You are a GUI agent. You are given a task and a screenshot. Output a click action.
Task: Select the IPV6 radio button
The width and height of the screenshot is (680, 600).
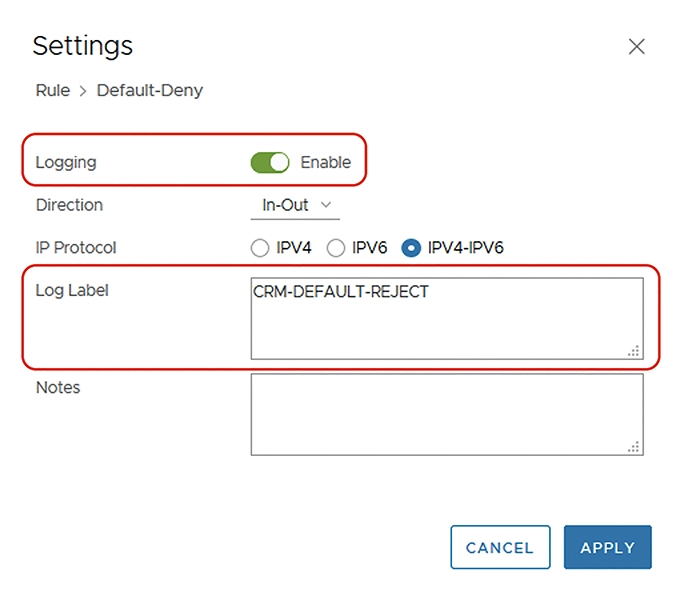click(336, 248)
